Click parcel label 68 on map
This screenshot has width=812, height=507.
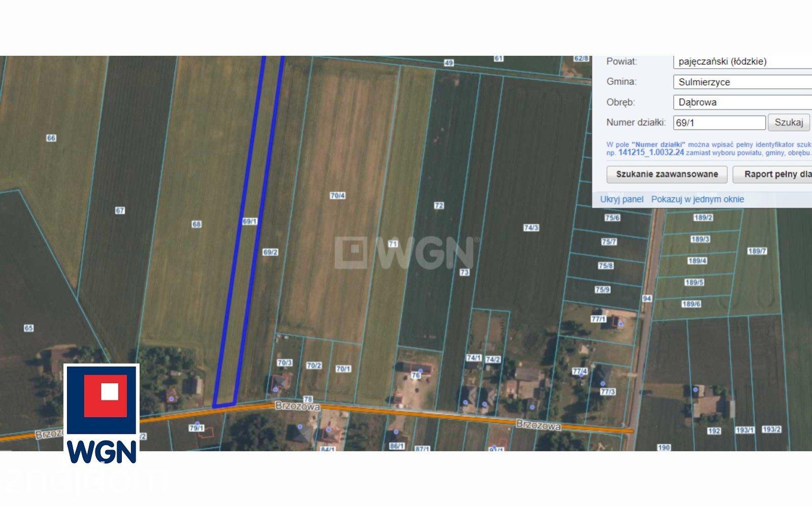(197, 224)
